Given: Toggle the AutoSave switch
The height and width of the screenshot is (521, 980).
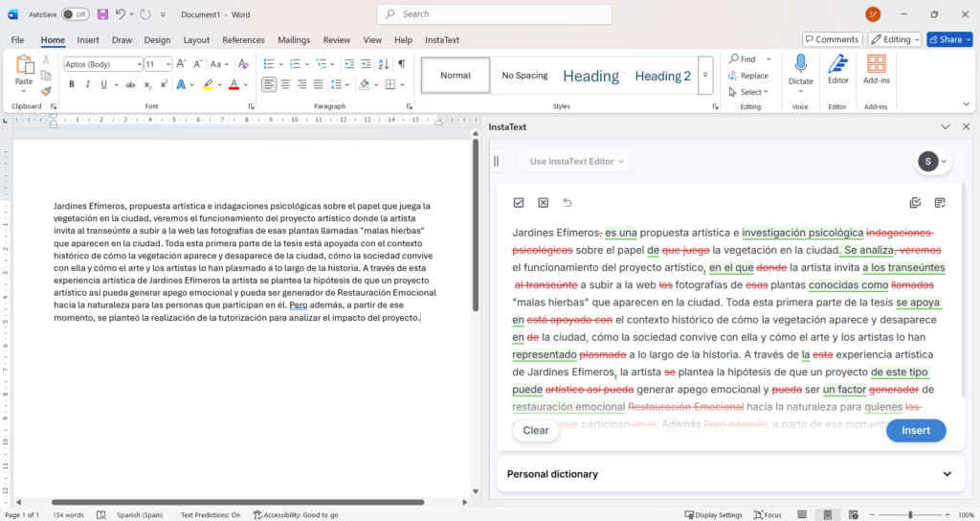Looking at the screenshot, I should click(x=75, y=14).
